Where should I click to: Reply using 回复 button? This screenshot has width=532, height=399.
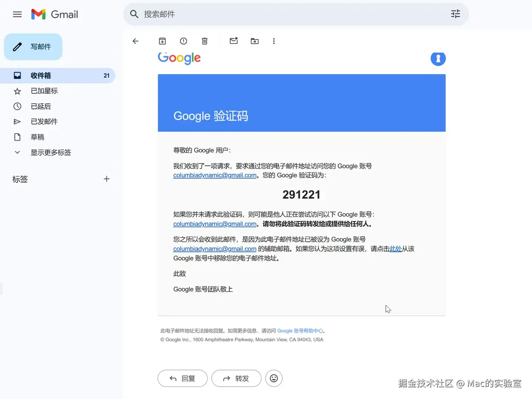point(183,378)
